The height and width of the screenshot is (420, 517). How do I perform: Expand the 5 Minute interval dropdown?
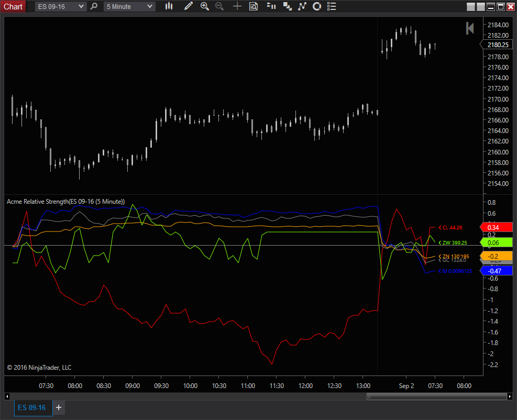coord(129,7)
